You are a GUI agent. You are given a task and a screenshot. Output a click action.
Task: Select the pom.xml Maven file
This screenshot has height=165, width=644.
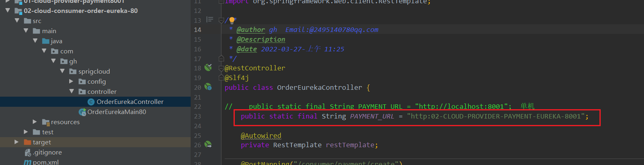coord(45,162)
